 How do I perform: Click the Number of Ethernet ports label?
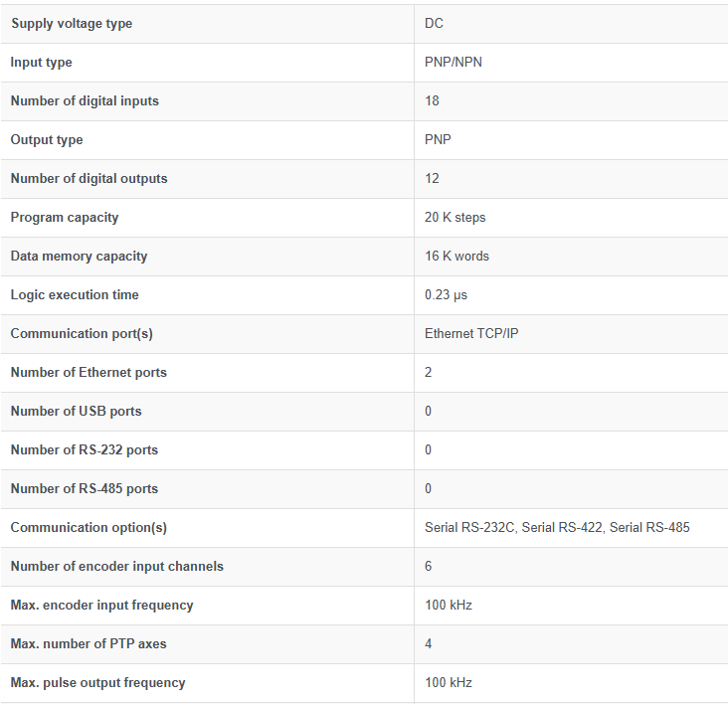[x=89, y=373]
